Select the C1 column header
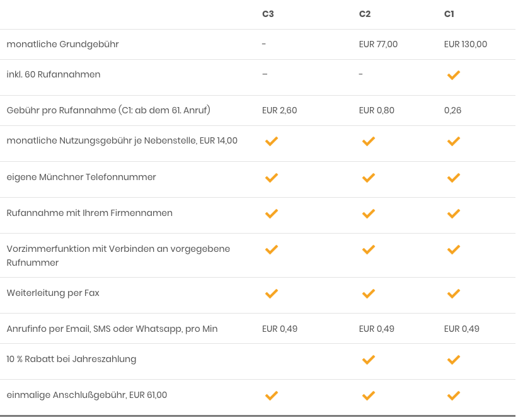518x420 pixels. (449, 14)
